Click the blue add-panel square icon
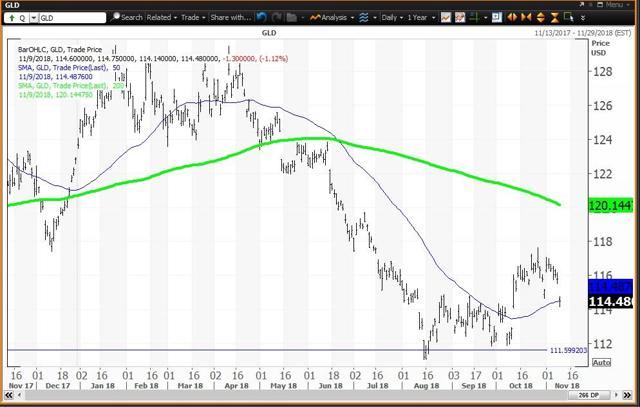Image resolution: width=640 pixels, height=407 pixels. pyautogui.click(x=497, y=18)
